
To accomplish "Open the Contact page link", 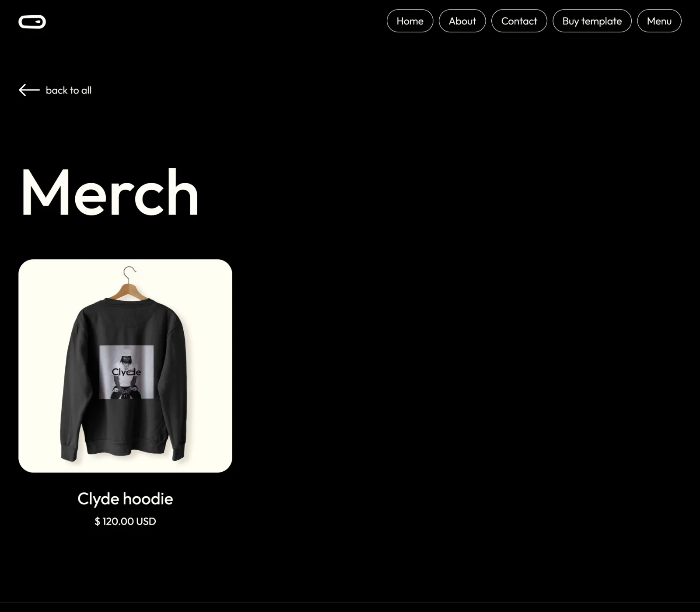I will click(x=519, y=21).
